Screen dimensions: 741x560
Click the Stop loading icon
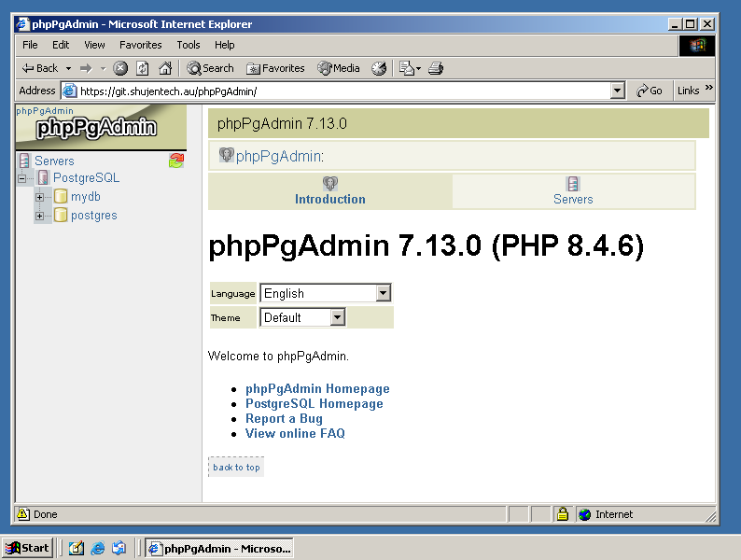pyautogui.click(x=120, y=68)
